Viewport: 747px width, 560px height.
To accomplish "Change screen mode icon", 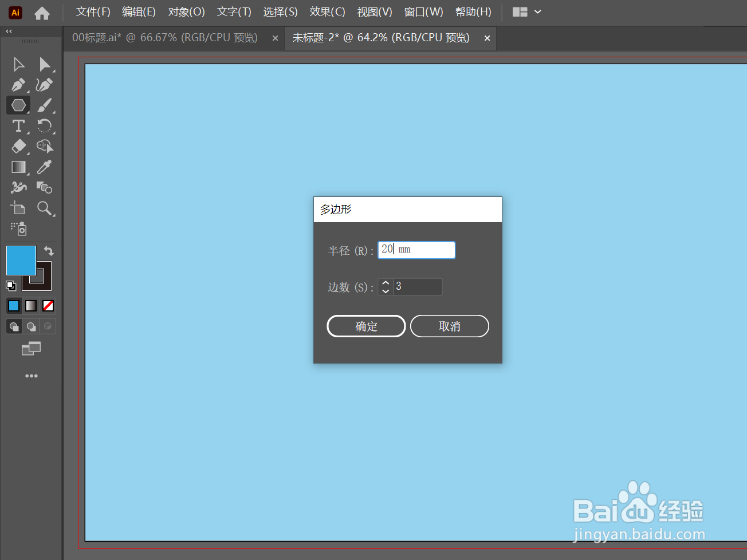I will point(31,348).
